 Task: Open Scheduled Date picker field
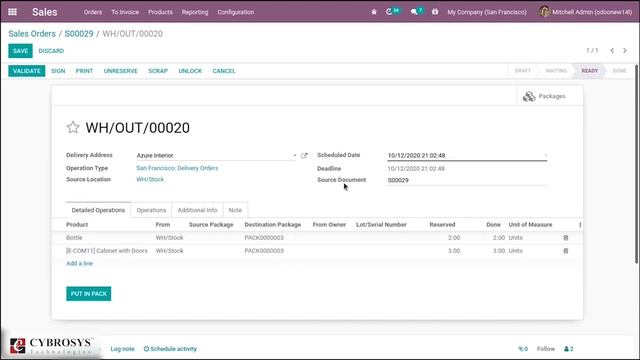pyautogui.click(x=467, y=156)
